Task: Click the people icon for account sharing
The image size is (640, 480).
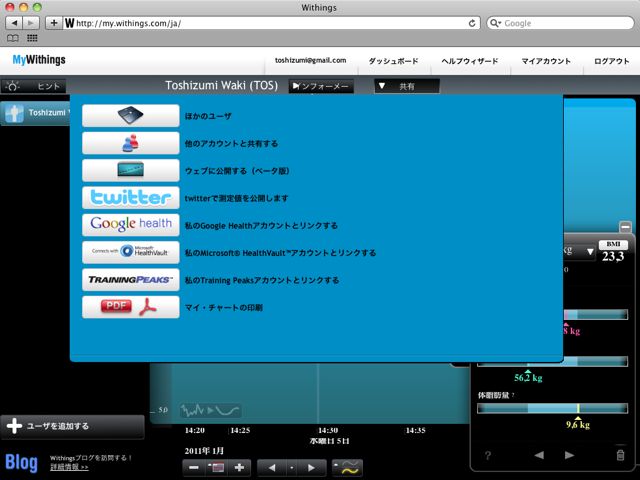Action: tap(131, 143)
